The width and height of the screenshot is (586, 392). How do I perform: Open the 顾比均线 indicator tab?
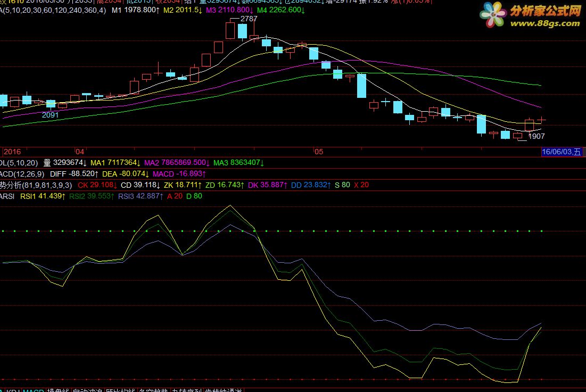120,390
